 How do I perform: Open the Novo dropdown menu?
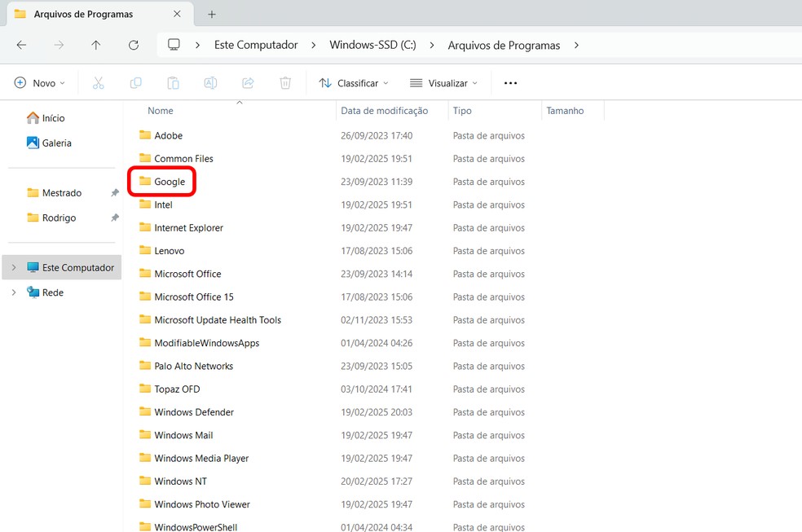(40, 83)
